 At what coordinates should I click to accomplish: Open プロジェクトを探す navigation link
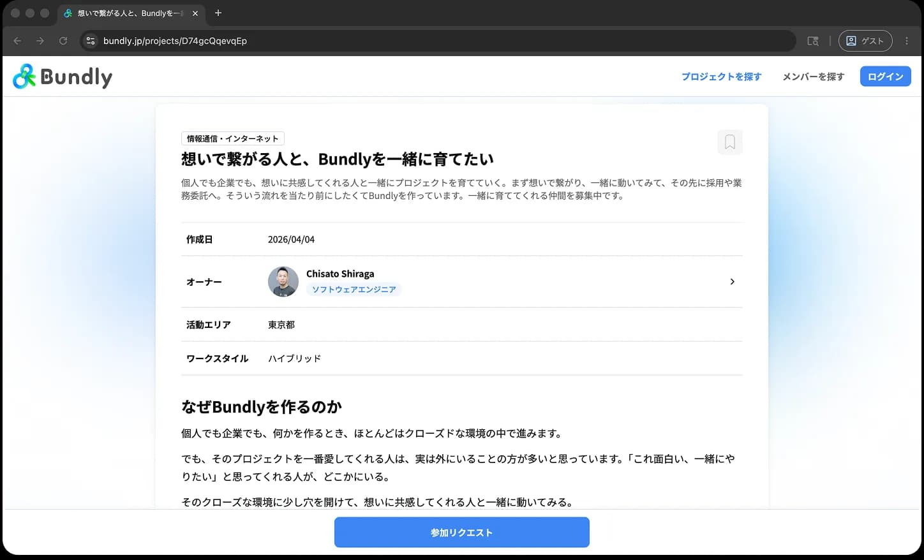[x=721, y=77]
